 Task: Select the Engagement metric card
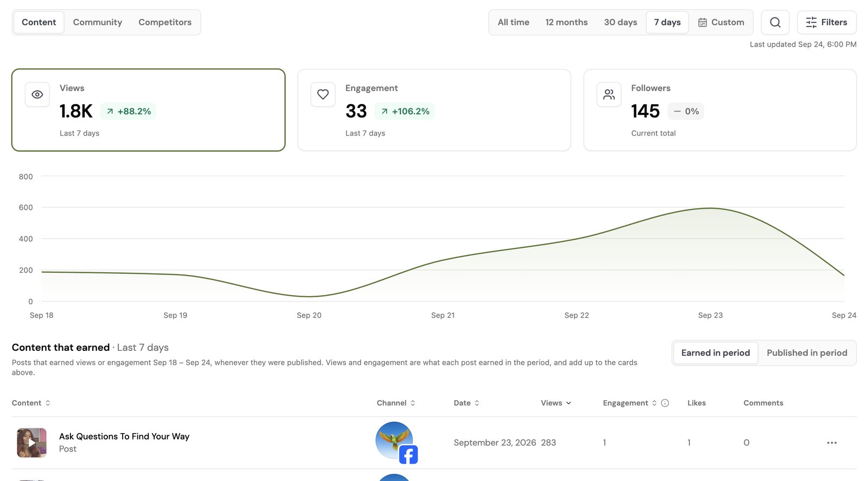coord(434,110)
